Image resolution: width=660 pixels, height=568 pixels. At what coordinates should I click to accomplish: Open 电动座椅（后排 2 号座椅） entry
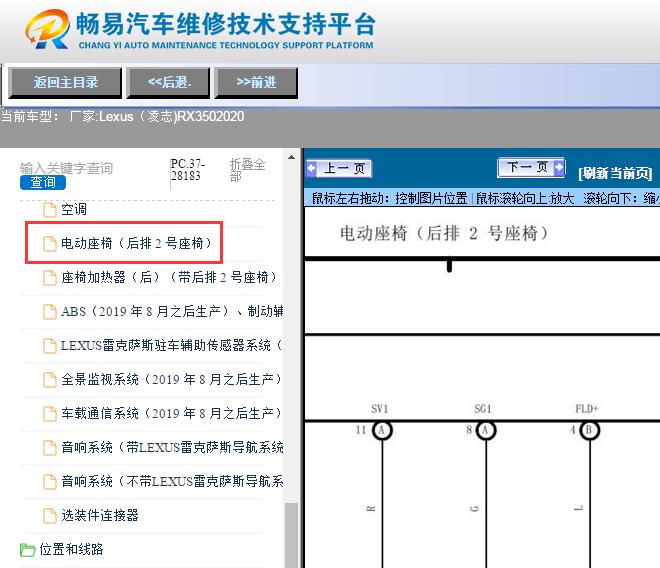(x=137, y=243)
